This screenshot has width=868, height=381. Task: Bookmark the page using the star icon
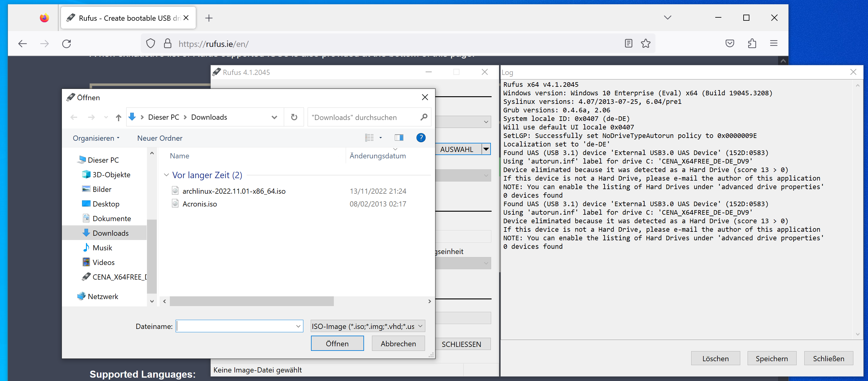coord(646,43)
